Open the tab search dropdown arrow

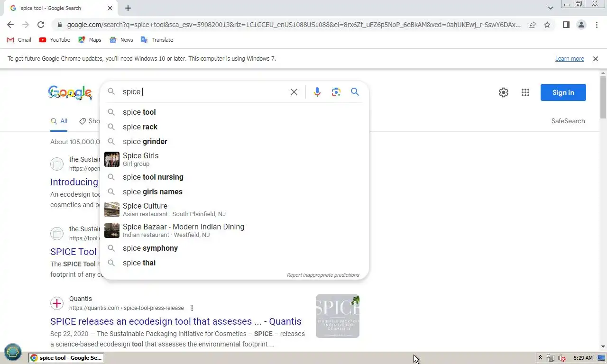pos(550,8)
